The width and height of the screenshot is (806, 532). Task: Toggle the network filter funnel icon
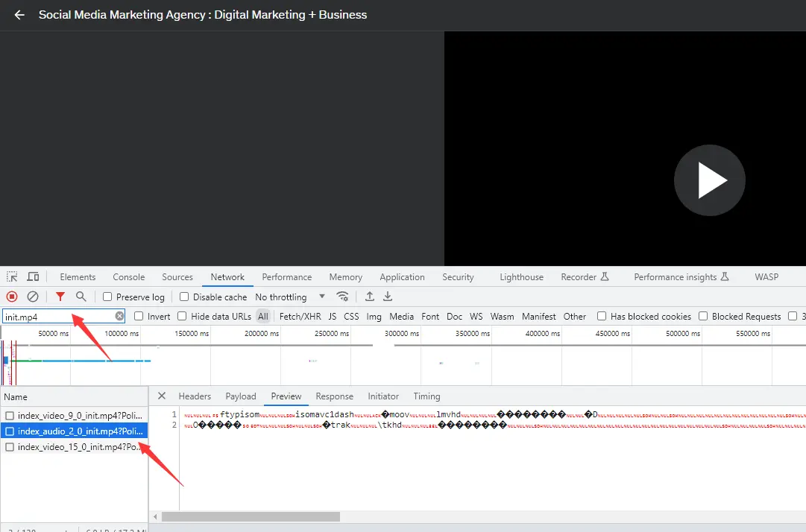coord(60,297)
